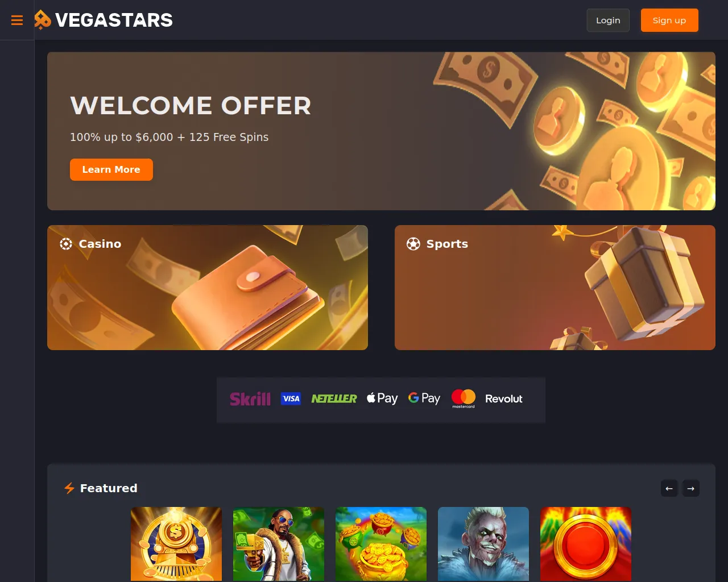Click the Login button
The width and height of the screenshot is (728, 582).
[x=608, y=20]
